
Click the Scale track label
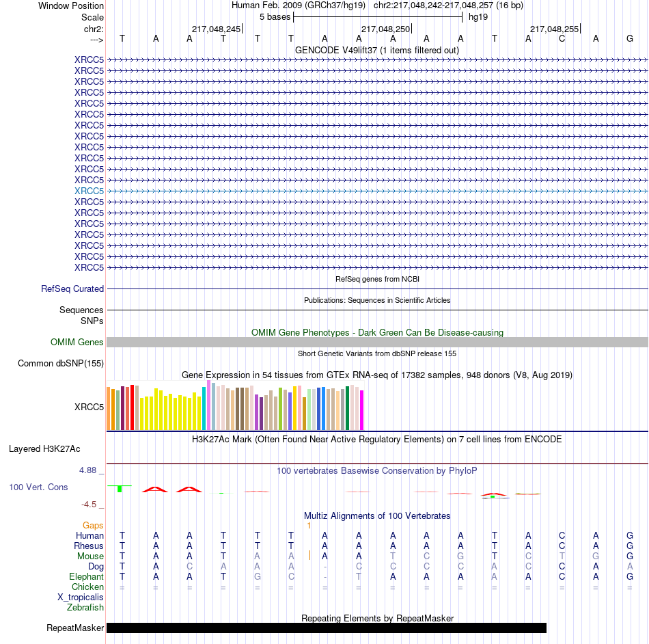pos(92,17)
